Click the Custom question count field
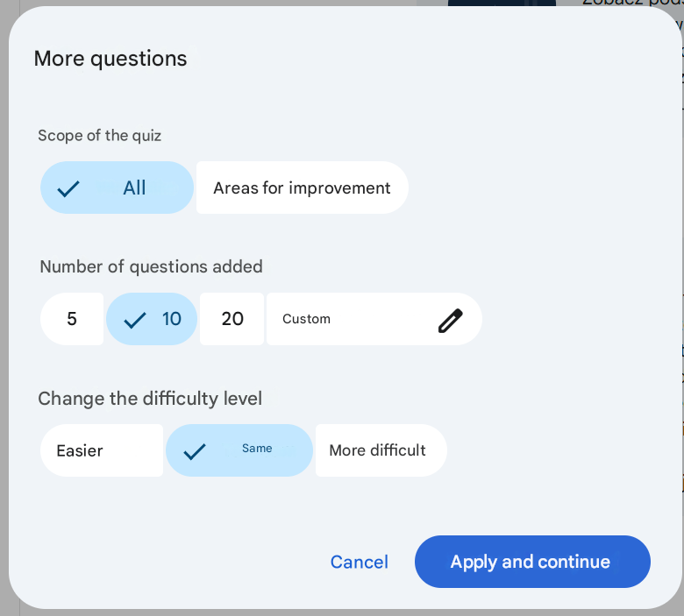Screen dimensions: 684x616 click(x=374, y=319)
